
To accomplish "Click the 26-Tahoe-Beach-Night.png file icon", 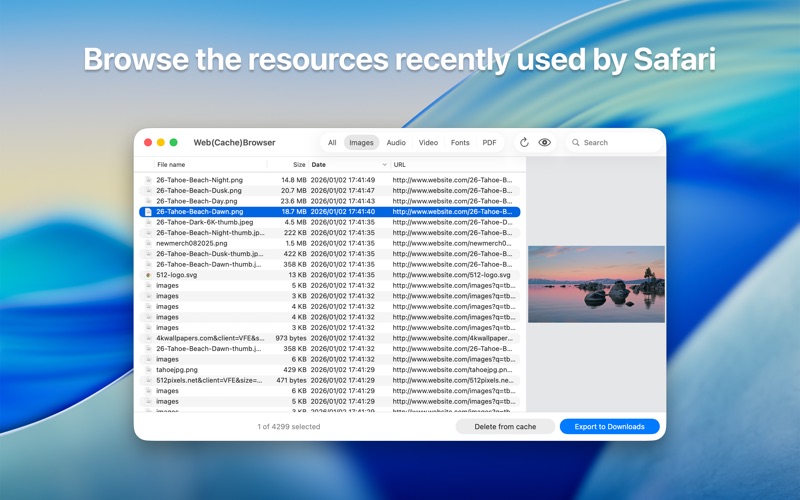I will 148,180.
